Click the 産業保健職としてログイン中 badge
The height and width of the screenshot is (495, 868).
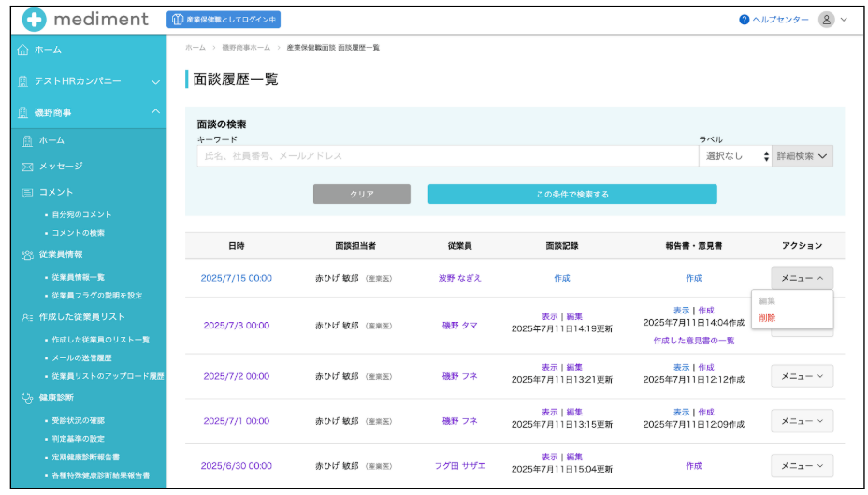click(224, 20)
